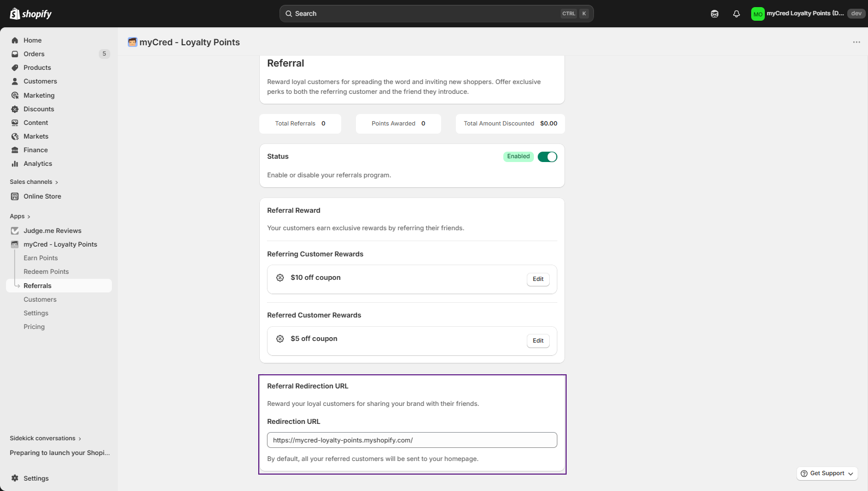Click the Home icon in the sidebar
This screenshot has width=868, height=491.
point(15,40)
